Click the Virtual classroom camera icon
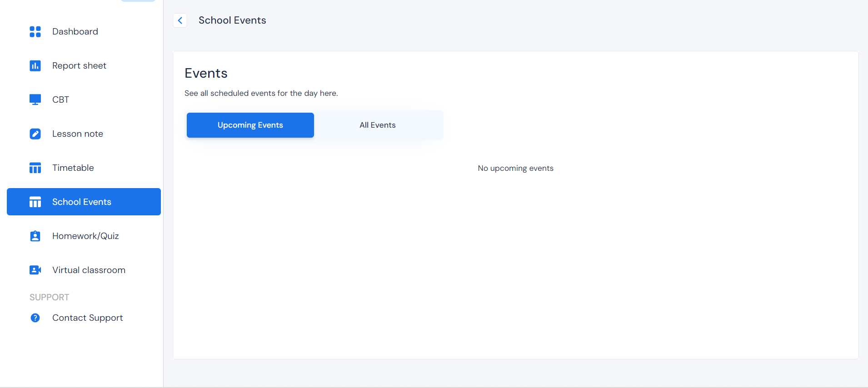 click(x=35, y=270)
